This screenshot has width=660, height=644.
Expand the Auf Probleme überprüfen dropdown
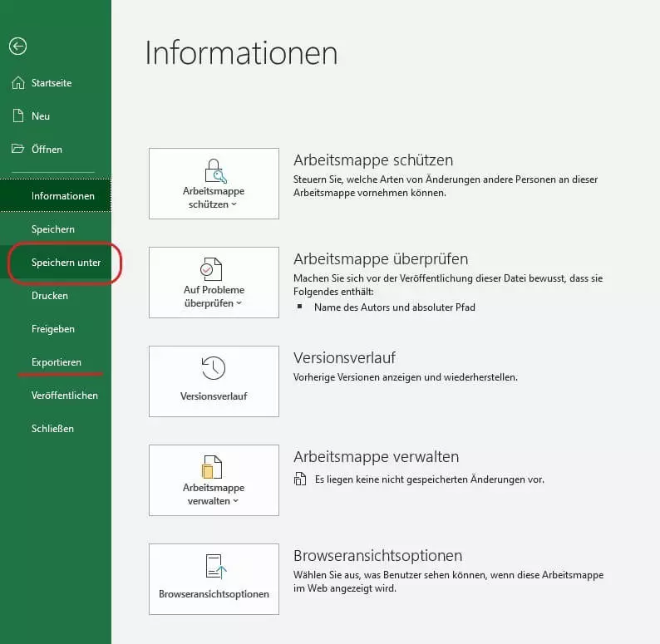pyautogui.click(x=214, y=297)
